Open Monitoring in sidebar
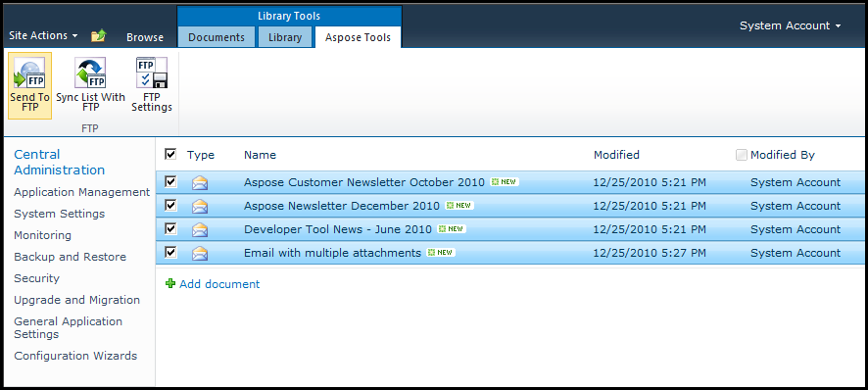The width and height of the screenshot is (868, 390). (x=43, y=235)
